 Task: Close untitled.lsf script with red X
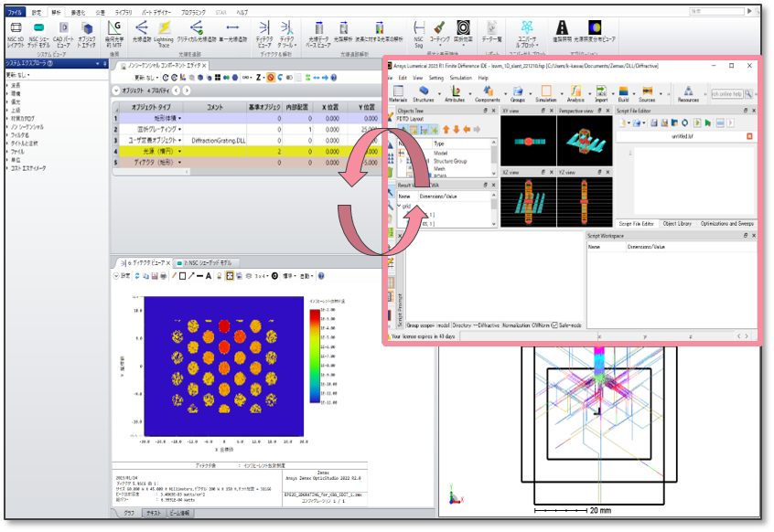point(749,136)
